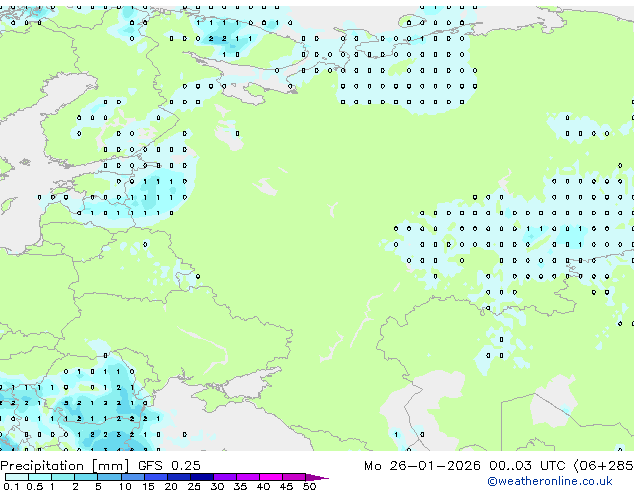This screenshot has width=634, height=490.
Task: Select the 0.1–0.5 mm legend swatch
Action: 17,477
